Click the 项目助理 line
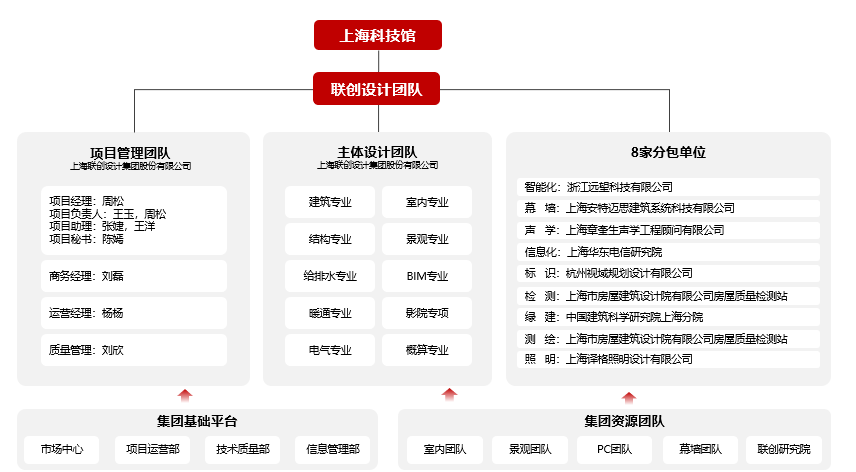856x472 pixels. click(x=102, y=226)
